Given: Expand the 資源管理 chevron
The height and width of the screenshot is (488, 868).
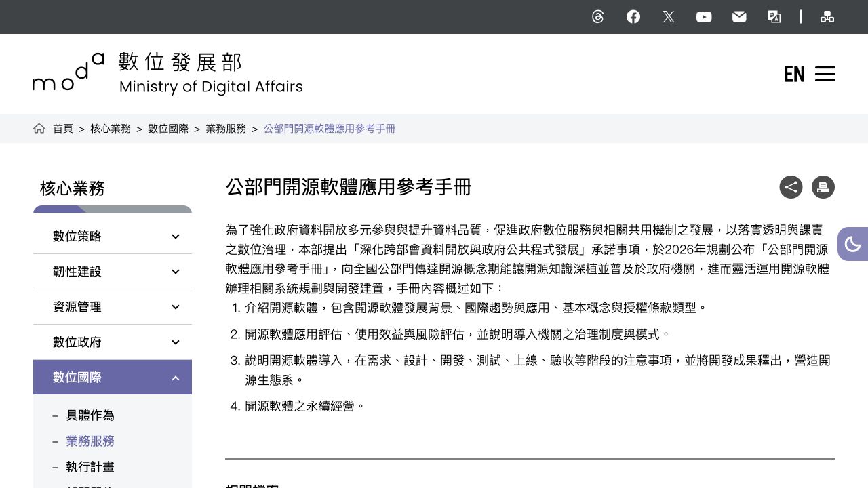Looking at the screenshot, I should point(176,307).
